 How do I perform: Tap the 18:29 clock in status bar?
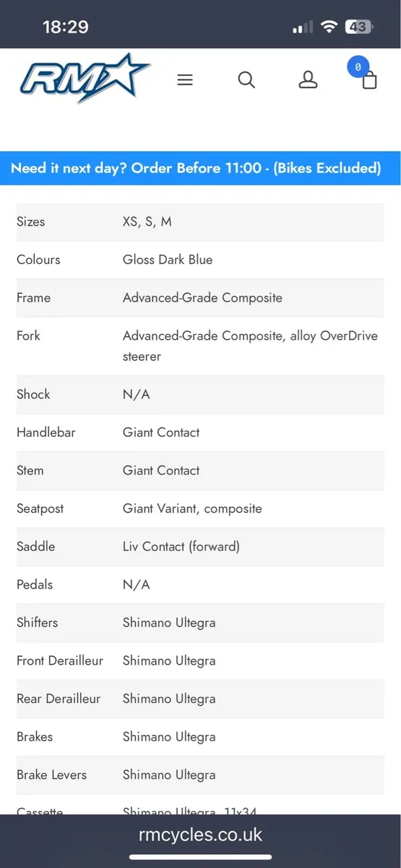point(66,27)
